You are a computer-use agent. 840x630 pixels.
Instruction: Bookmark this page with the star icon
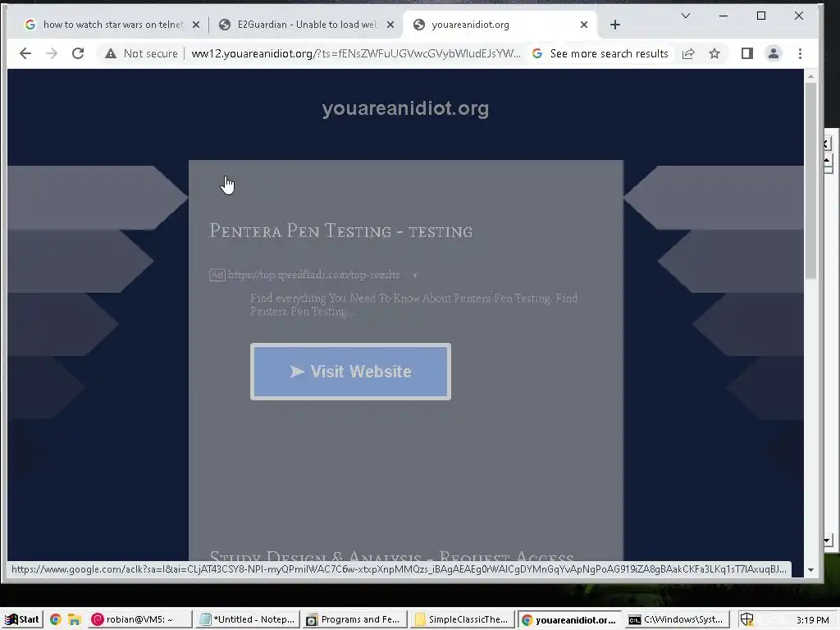pos(714,53)
